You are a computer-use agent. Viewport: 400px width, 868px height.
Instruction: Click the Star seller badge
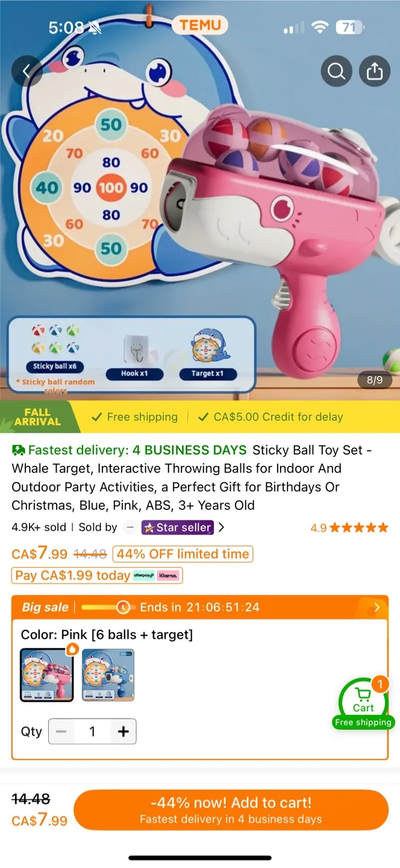(x=177, y=527)
